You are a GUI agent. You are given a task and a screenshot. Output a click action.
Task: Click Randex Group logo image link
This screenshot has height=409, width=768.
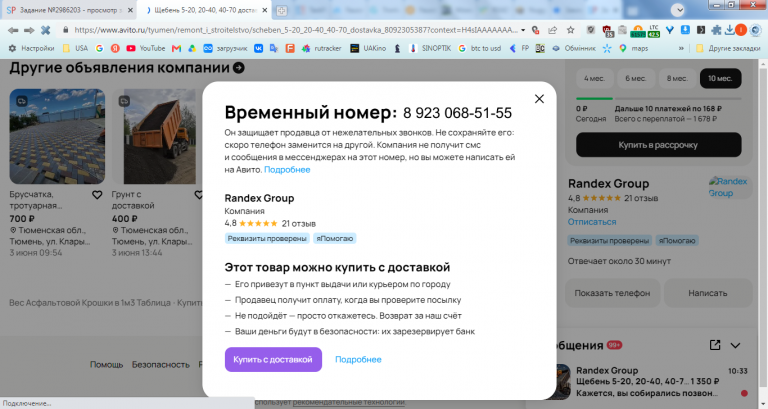click(728, 187)
